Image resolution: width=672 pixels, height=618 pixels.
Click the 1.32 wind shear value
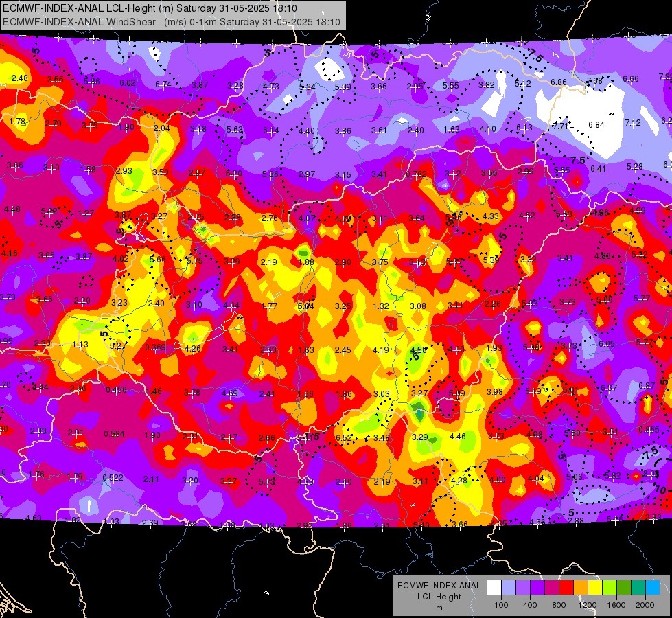[380, 306]
